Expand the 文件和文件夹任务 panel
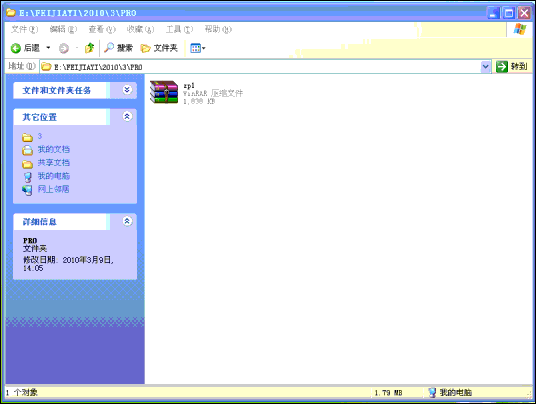This screenshot has height=404, width=536. pos(127,90)
